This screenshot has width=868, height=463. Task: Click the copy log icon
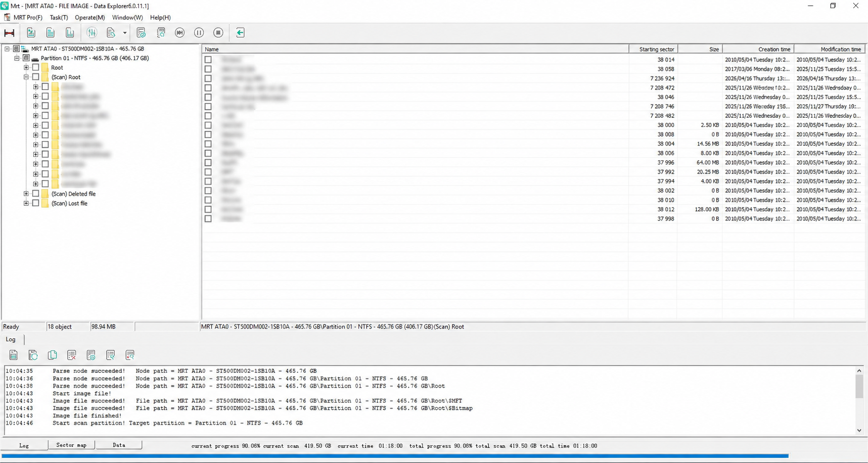52,355
